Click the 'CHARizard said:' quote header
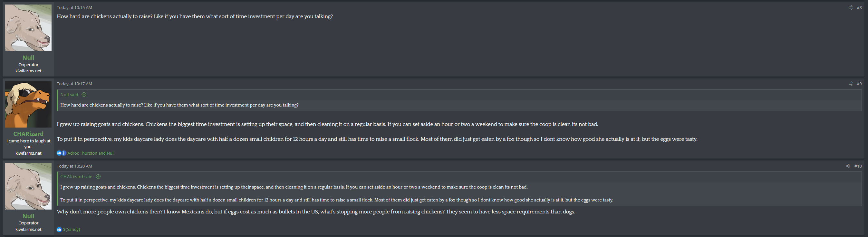This screenshot has width=868, height=237. click(77, 177)
